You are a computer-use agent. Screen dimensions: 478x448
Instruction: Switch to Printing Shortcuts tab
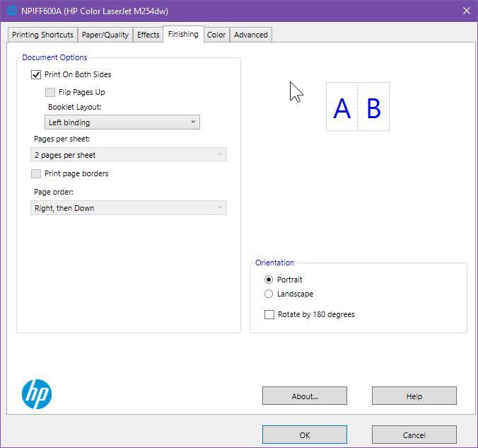42,35
